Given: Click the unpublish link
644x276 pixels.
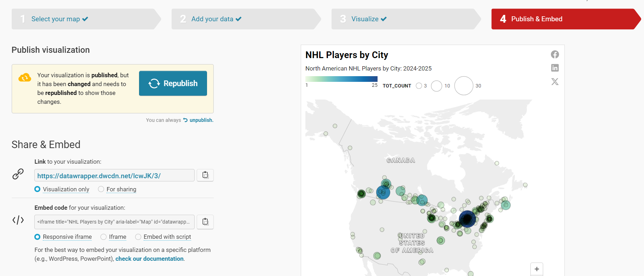Looking at the screenshot, I should 201,120.
